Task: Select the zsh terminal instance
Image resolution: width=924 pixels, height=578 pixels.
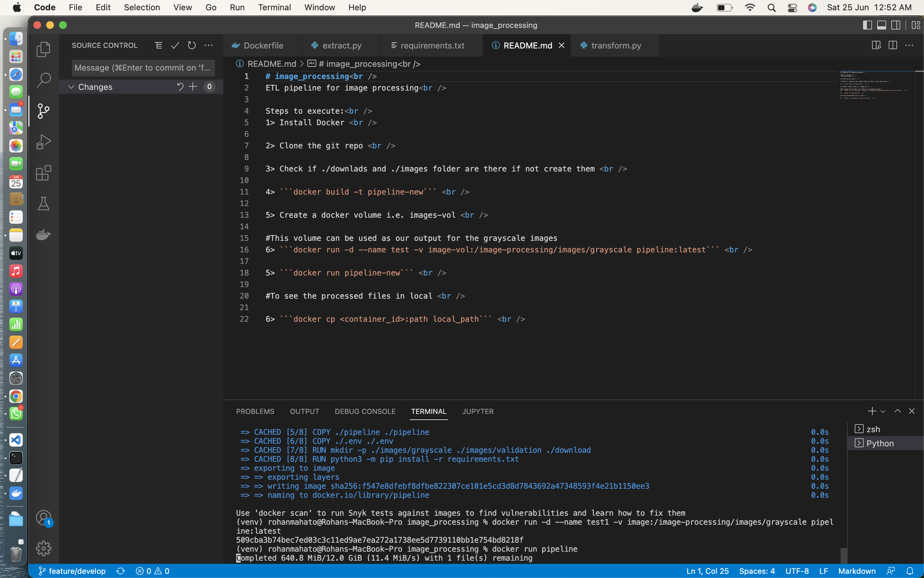Action: click(x=885, y=429)
